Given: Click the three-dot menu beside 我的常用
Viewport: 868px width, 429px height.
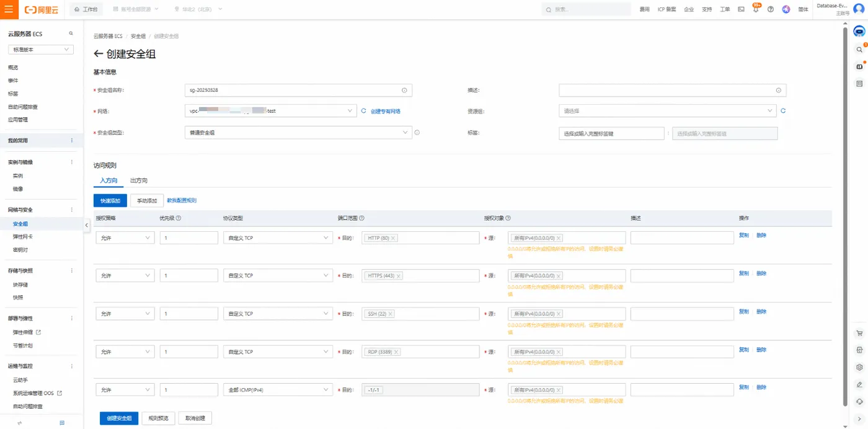Looking at the screenshot, I should coord(71,141).
